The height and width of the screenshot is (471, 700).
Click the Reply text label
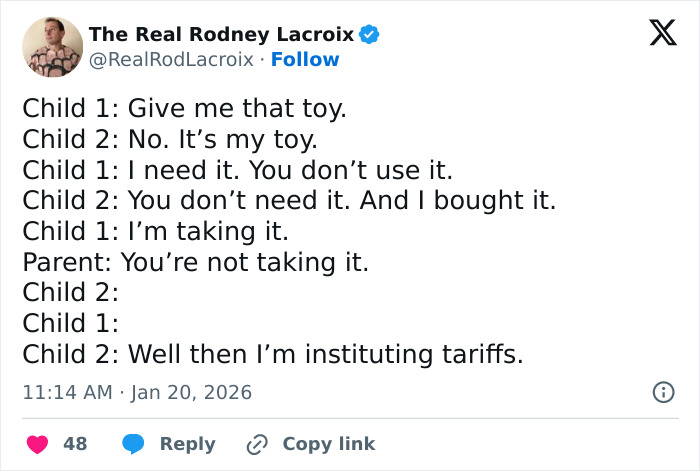[187, 443]
